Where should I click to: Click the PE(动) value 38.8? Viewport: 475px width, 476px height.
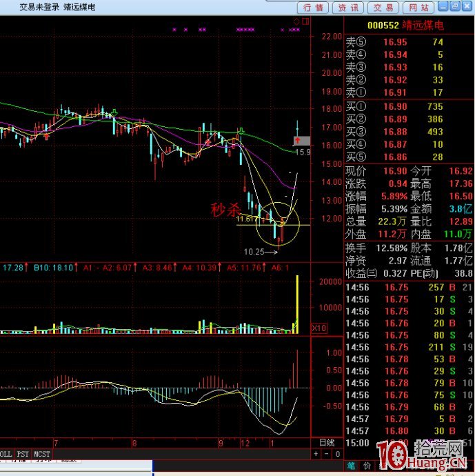point(463,273)
